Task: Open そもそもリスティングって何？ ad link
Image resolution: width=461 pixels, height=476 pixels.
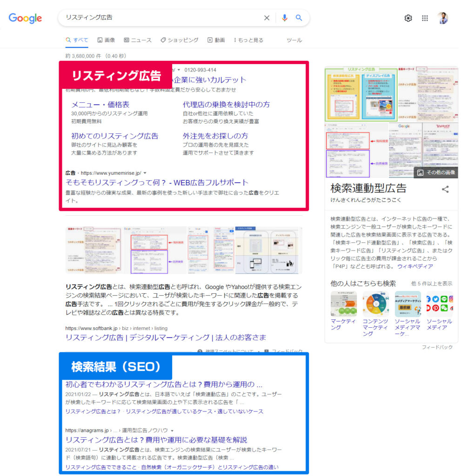Action: (x=157, y=182)
